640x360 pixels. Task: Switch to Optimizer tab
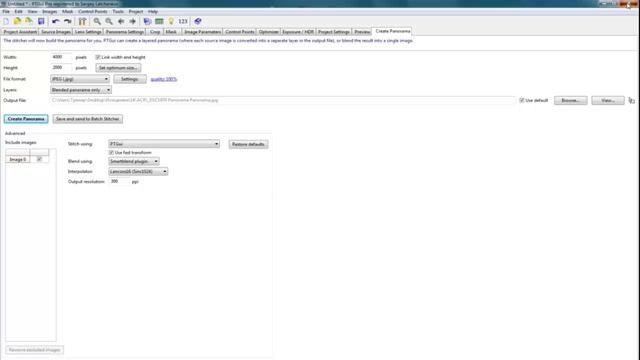pos(268,32)
